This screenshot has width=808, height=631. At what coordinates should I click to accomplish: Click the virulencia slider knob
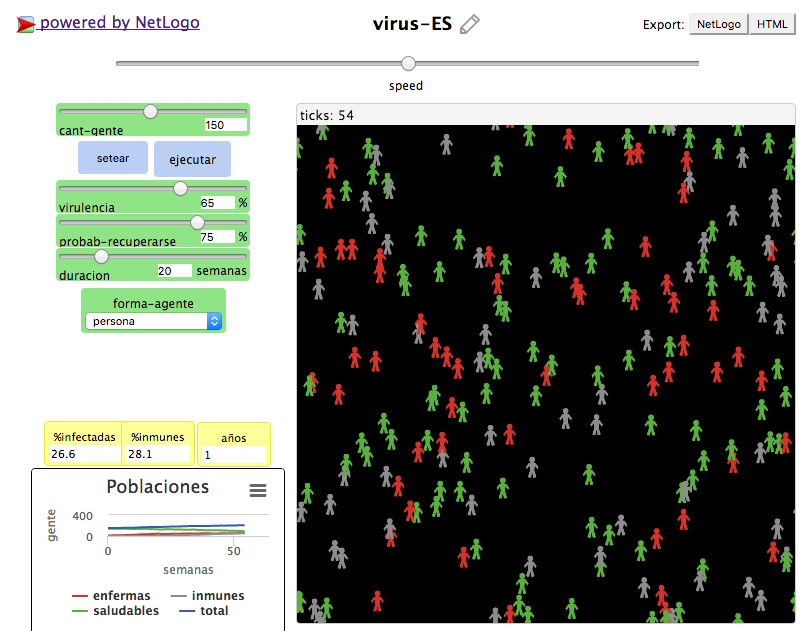click(x=180, y=188)
